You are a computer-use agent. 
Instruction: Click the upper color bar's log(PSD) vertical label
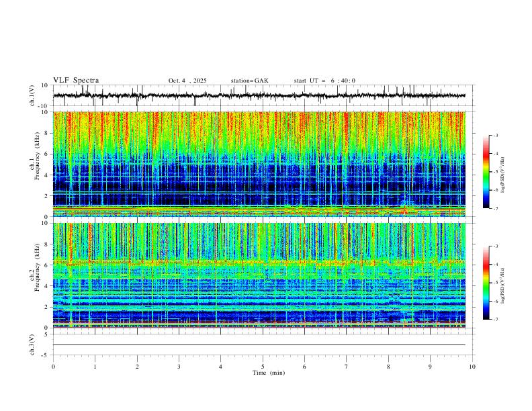pyautogui.click(x=502, y=175)
